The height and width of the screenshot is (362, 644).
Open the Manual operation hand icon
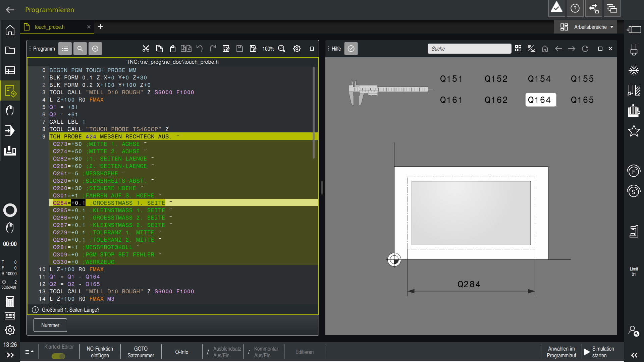(x=10, y=110)
